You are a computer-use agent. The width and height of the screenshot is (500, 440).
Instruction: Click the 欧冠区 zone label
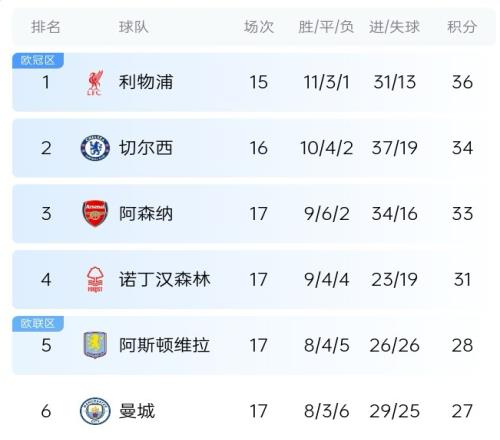(38, 61)
